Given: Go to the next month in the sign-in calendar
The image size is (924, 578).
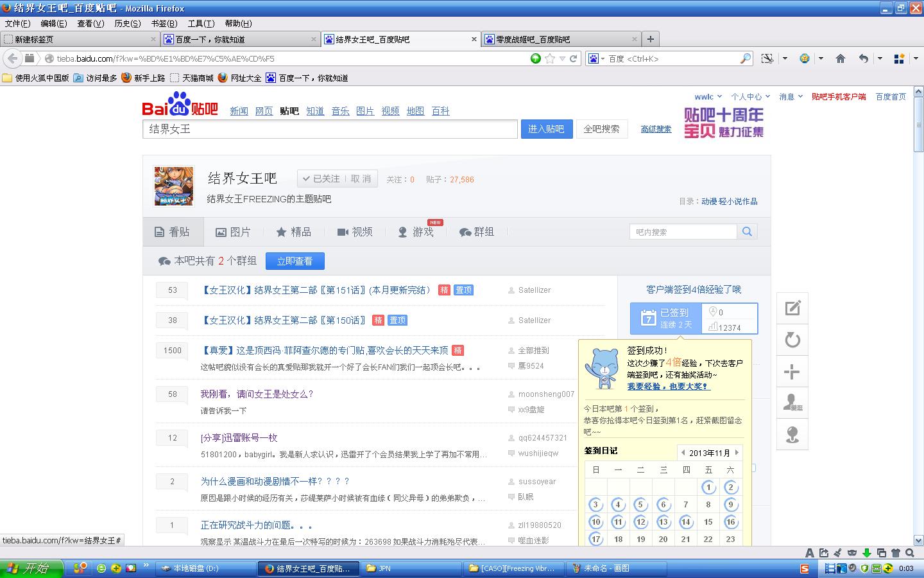Looking at the screenshot, I should click(x=737, y=452).
